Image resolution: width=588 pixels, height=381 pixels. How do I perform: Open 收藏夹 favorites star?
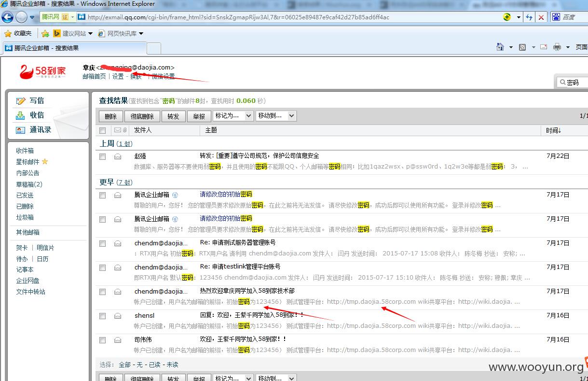[18, 33]
